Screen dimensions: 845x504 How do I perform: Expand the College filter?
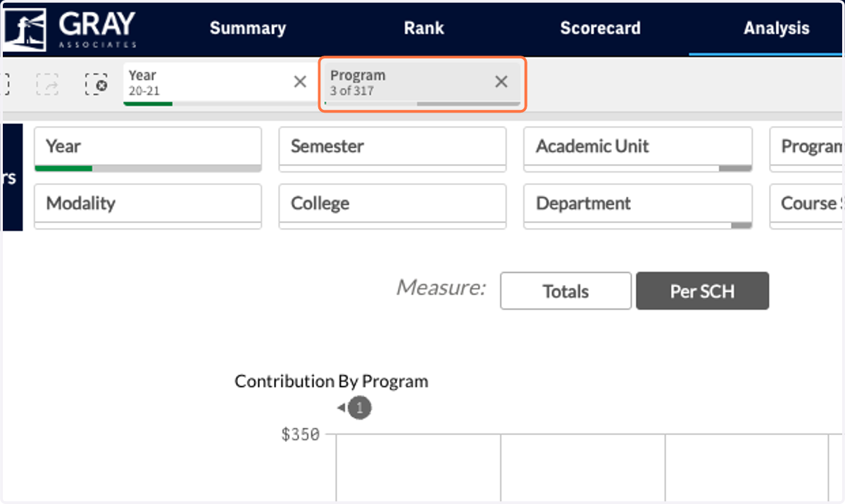coord(393,206)
